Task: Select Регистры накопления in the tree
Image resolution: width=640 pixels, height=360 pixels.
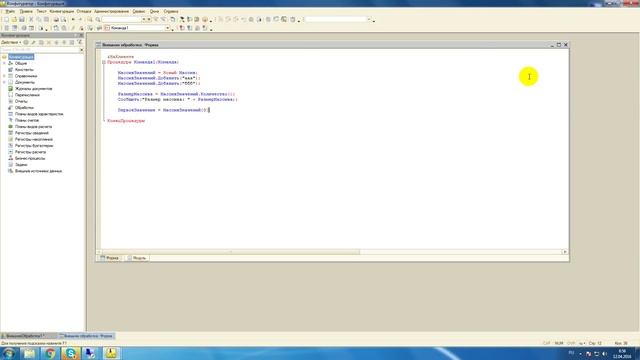Action: click(x=34, y=139)
